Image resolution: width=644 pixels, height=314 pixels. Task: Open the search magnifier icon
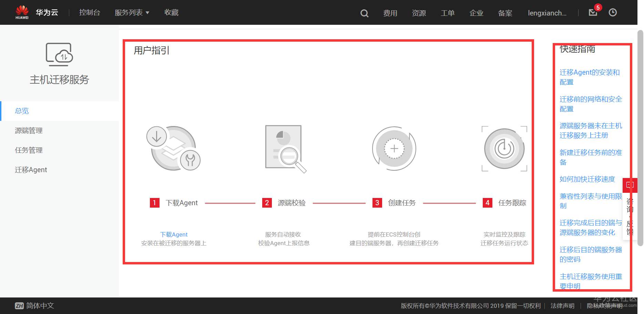(364, 13)
